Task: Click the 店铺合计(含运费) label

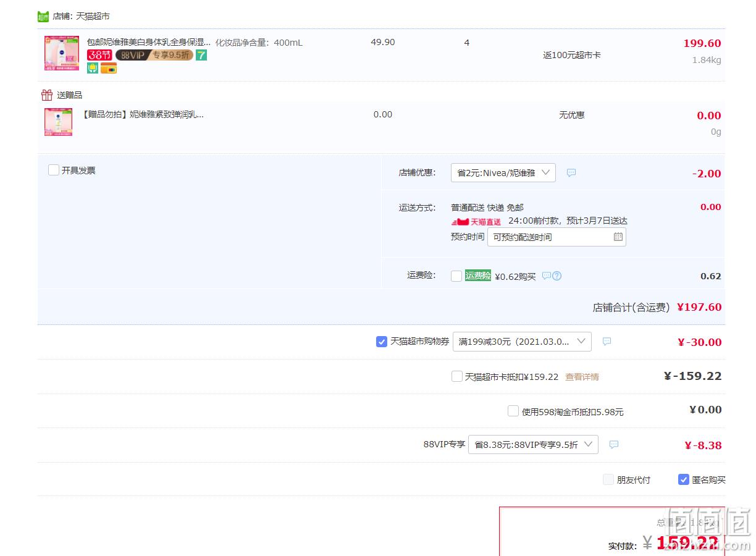Action: [x=631, y=307]
